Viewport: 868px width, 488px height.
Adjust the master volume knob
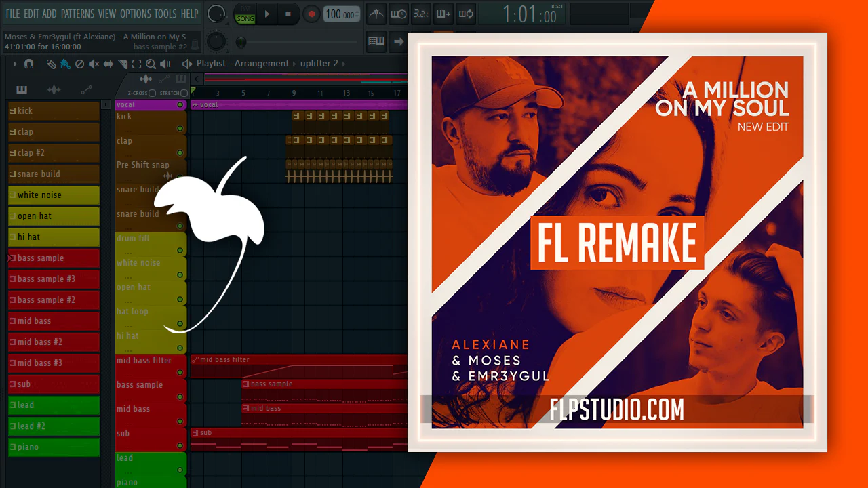216,13
